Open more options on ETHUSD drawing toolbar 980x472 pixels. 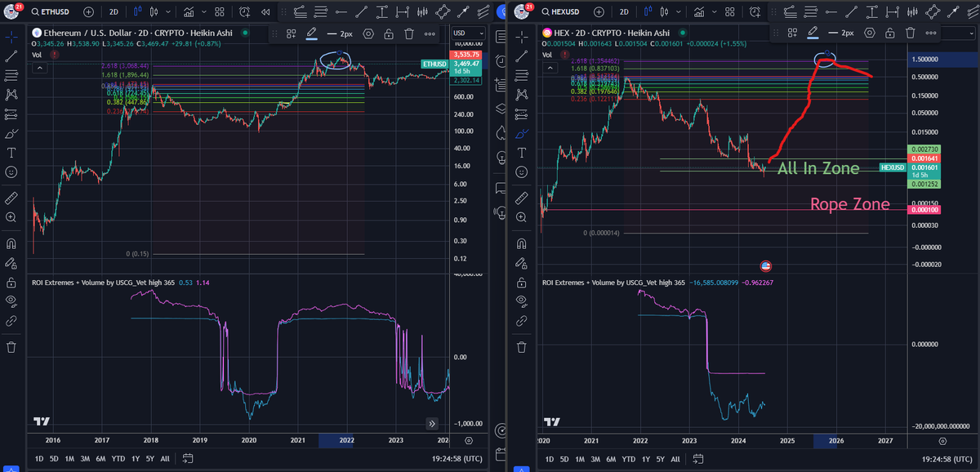click(430, 33)
